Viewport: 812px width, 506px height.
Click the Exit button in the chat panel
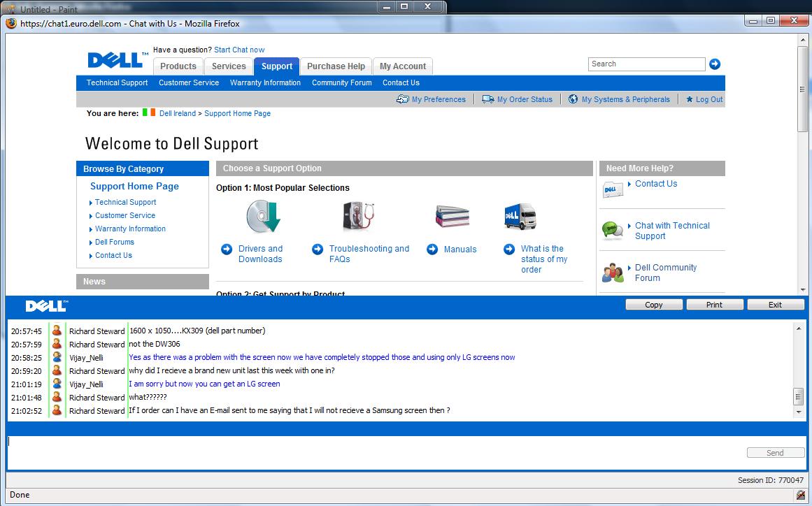coord(775,305)
